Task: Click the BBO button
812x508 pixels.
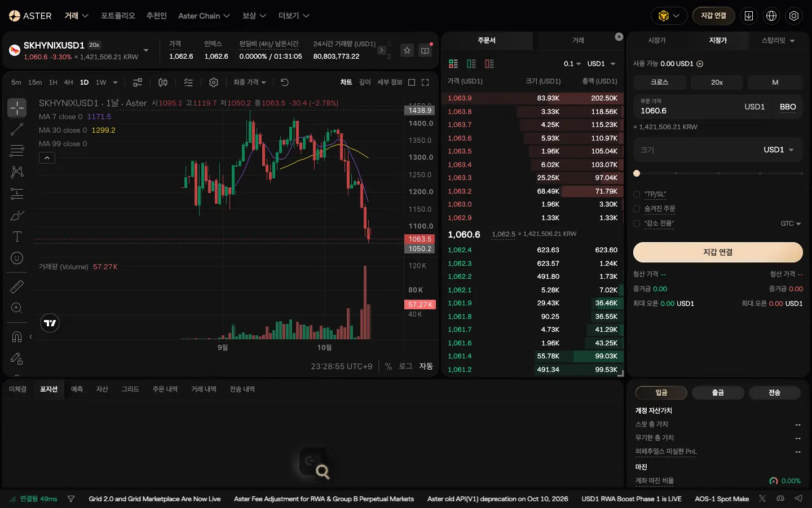Action: tap(788, 107)
